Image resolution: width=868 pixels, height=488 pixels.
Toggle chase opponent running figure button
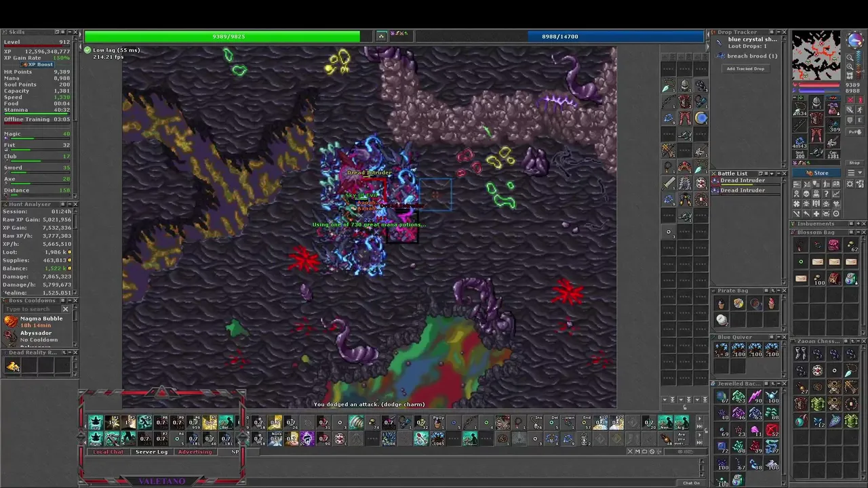(859, 109)
